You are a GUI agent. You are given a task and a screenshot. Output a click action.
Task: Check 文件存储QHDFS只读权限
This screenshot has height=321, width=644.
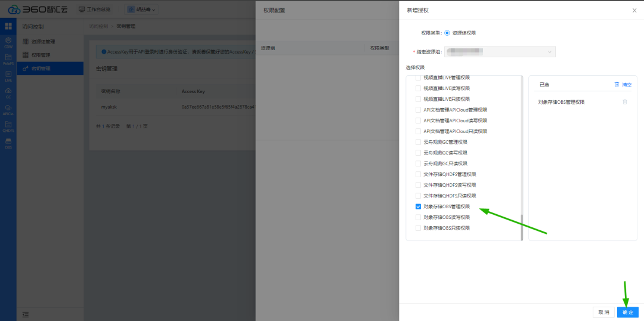pos(418,196)
